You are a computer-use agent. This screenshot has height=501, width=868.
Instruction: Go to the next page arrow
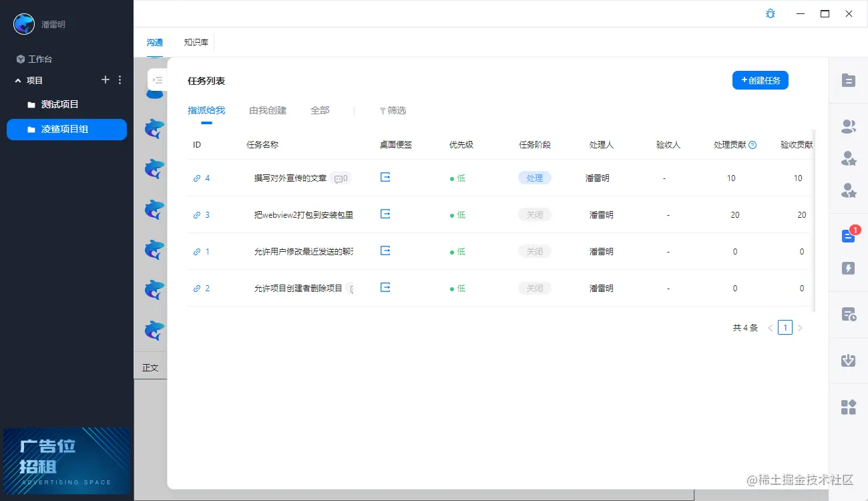click(x=800, y=328)
